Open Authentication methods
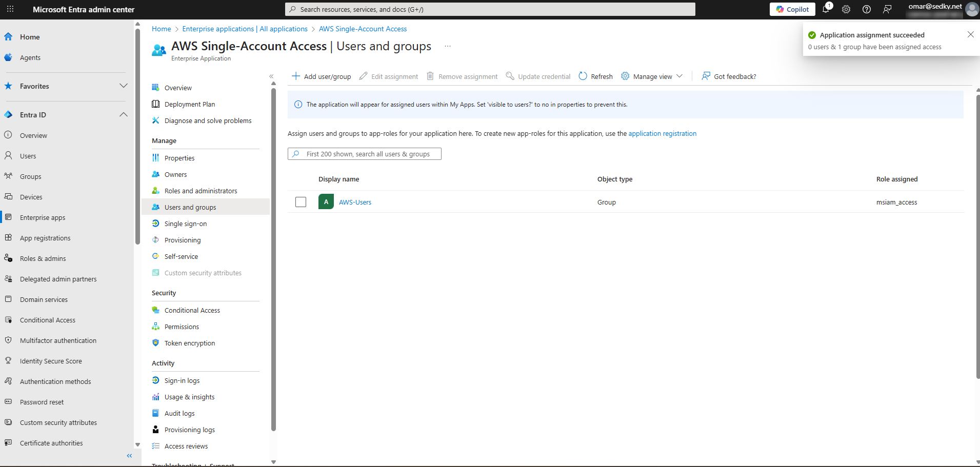The image size is (980, 467). (55, 381)
